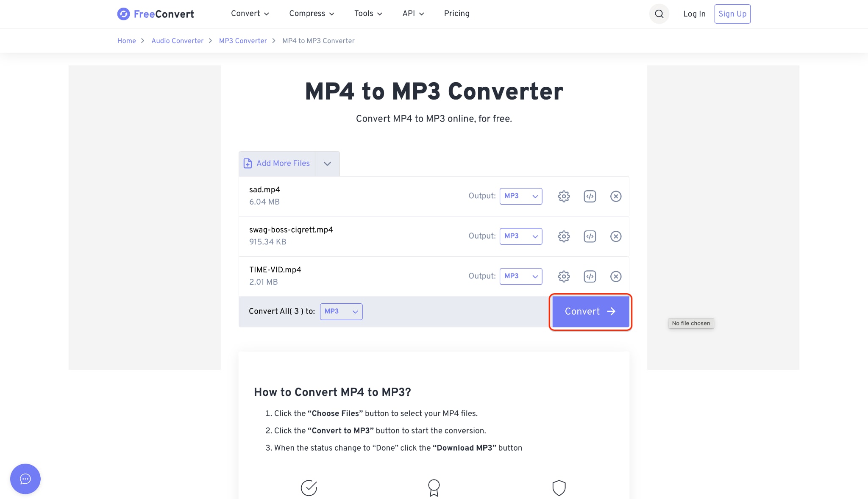The width and height of the screenshot is (868, 499).
Task: Click the Sign Up button
Action: coord(732,14)
